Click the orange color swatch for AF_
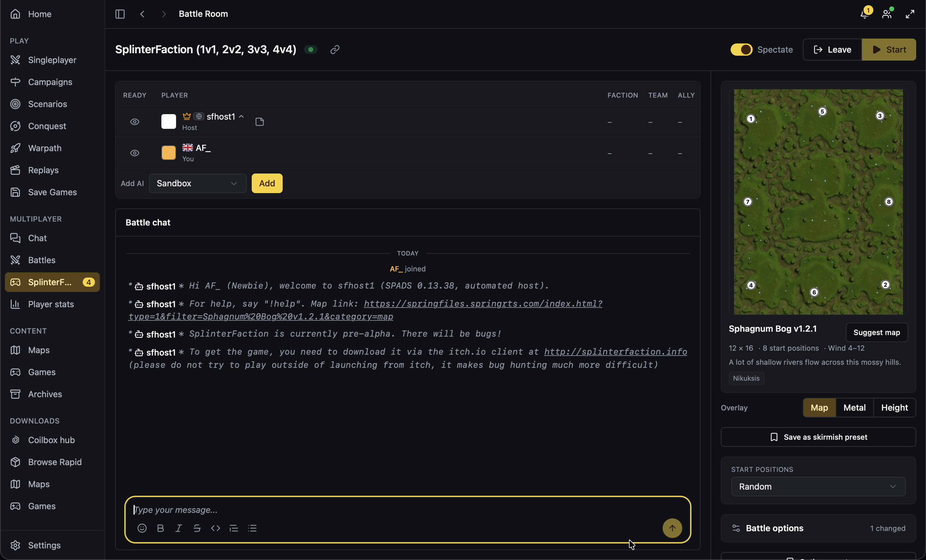926x560 pixels. coord(168,153)
